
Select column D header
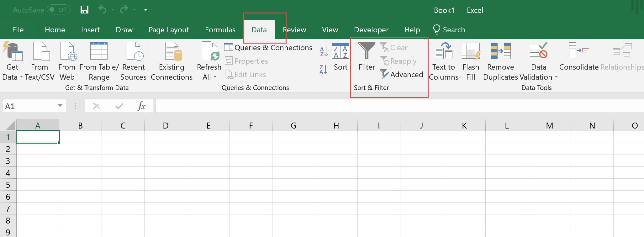166,126
